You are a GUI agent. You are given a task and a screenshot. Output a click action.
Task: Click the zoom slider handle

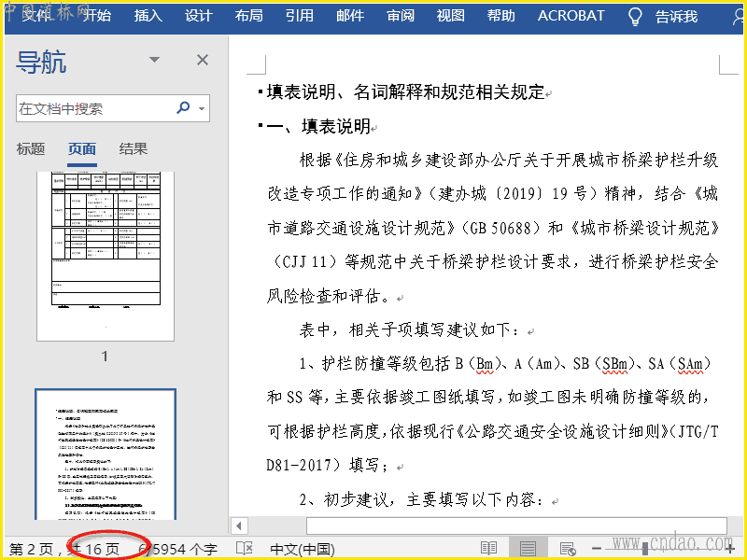pyautogui.click(x=645, y=549)
